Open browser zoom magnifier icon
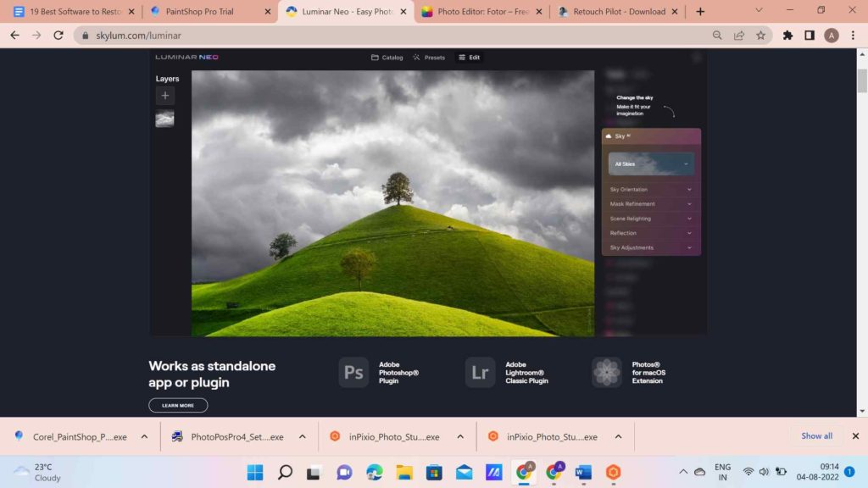The height and width of the screenshot is (488, 868). (717, 36)
